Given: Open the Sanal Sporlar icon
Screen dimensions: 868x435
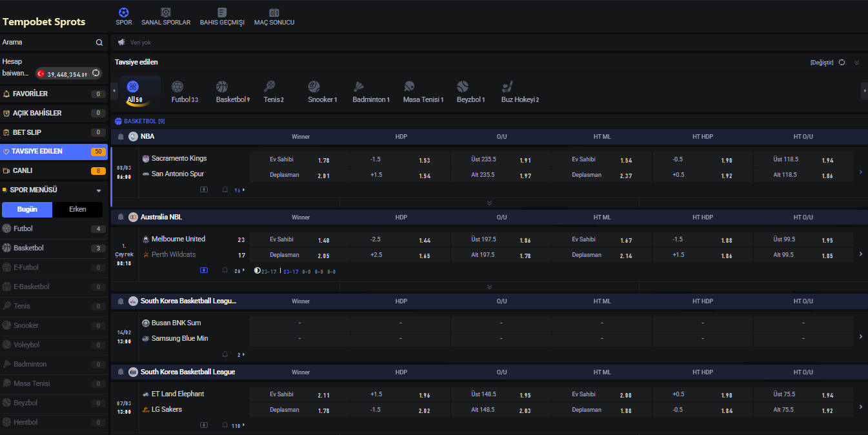Looking at the screenshot, I should pyautogui.click(x=166, y=12).
